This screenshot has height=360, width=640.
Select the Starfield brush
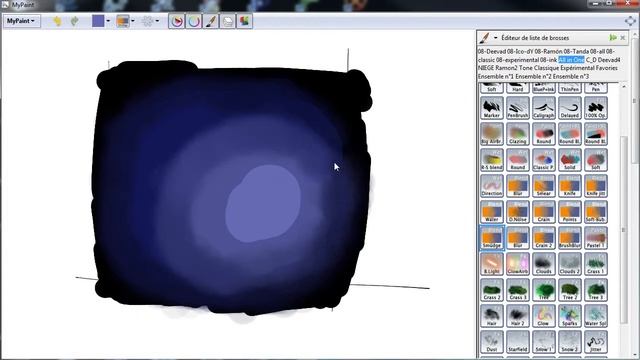(518, 342)
